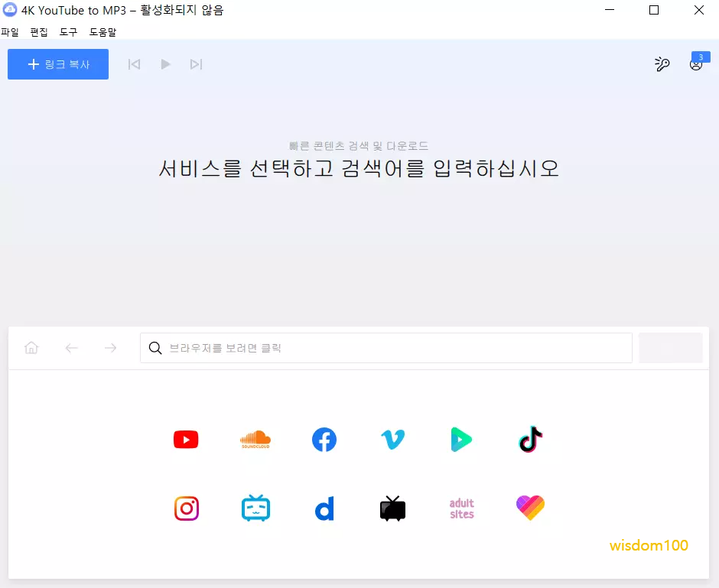Select the Dailymotion service icon
The height and width of the screenshot is (588, 719).
tap(324, 508)
